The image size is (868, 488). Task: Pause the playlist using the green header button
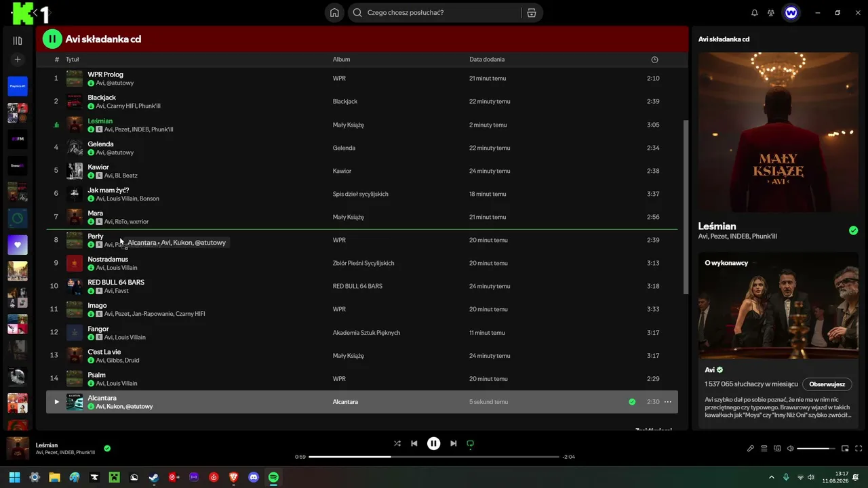coord(52,39)
